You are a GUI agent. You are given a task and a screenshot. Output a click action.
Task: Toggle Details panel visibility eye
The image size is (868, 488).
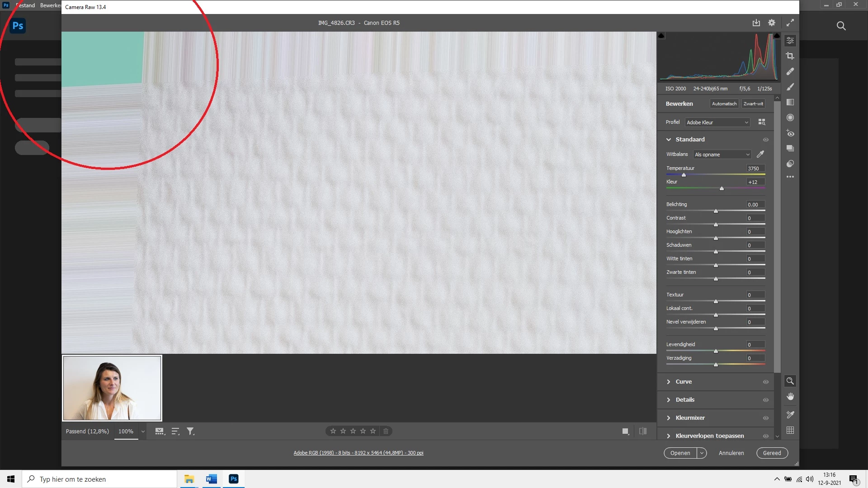pyautogui.click(x=766, y=400)
